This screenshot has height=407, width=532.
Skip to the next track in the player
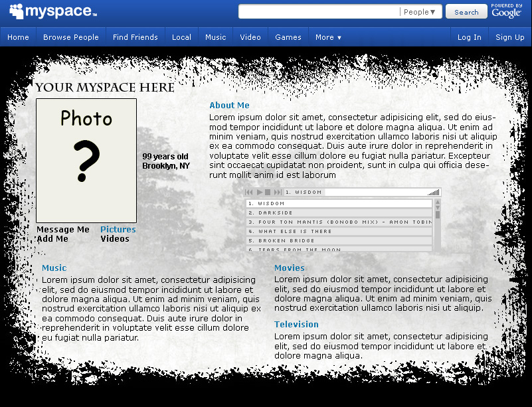click(x=278, y=193)
